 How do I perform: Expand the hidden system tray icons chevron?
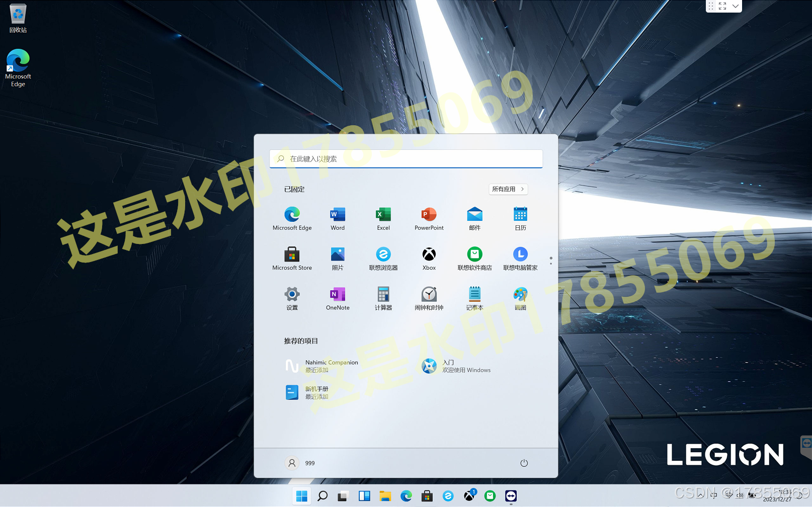click(x=700, y=495)
